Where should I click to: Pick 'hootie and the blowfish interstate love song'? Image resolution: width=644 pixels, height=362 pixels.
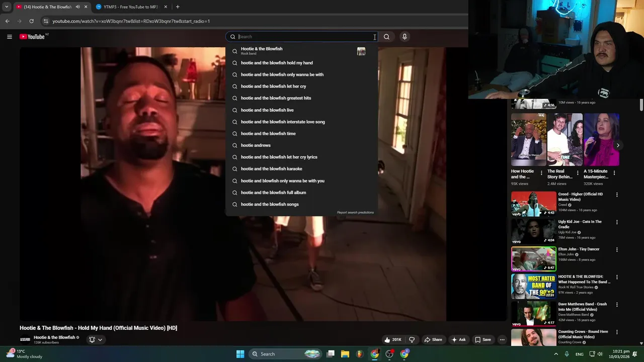pos(301,122)
